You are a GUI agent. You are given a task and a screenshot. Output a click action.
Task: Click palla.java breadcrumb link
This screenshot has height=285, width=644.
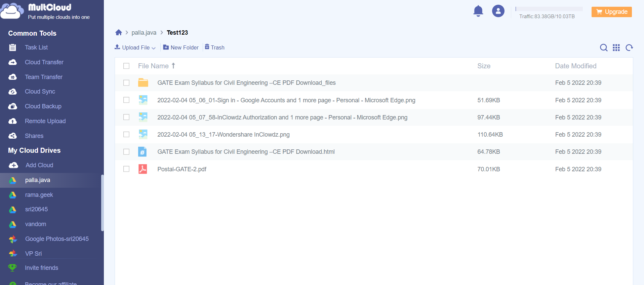pyautogui.click(x=144, y=33)
